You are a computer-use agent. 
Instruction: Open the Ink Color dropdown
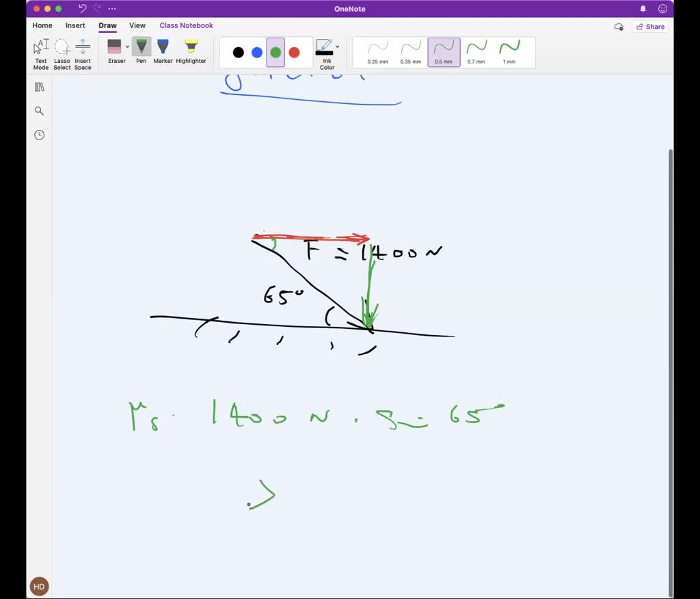pos(336,46)
